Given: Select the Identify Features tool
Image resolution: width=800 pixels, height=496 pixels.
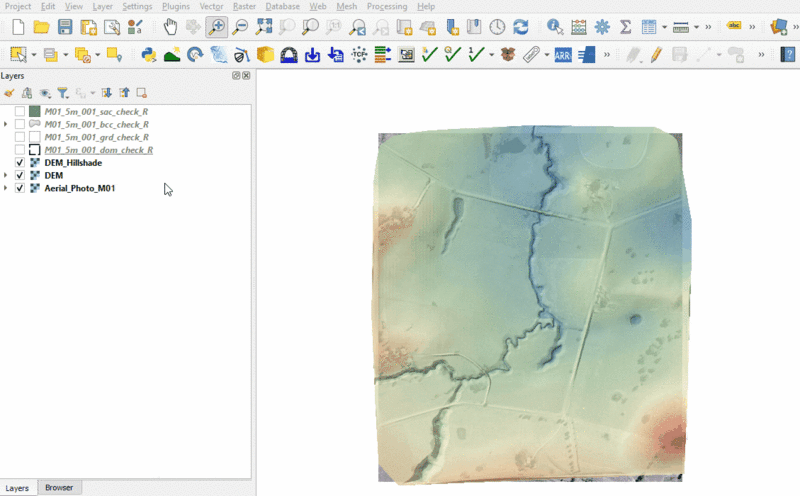Looking at the screenshot, I should coord(555,27).
